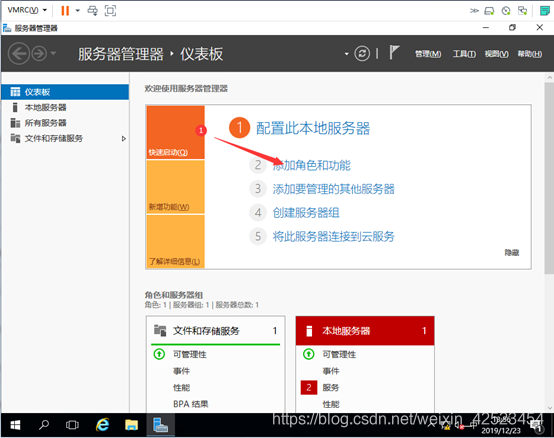Click the Server Manager taskbar icon
554x438 pixels.
coord(160,425)
